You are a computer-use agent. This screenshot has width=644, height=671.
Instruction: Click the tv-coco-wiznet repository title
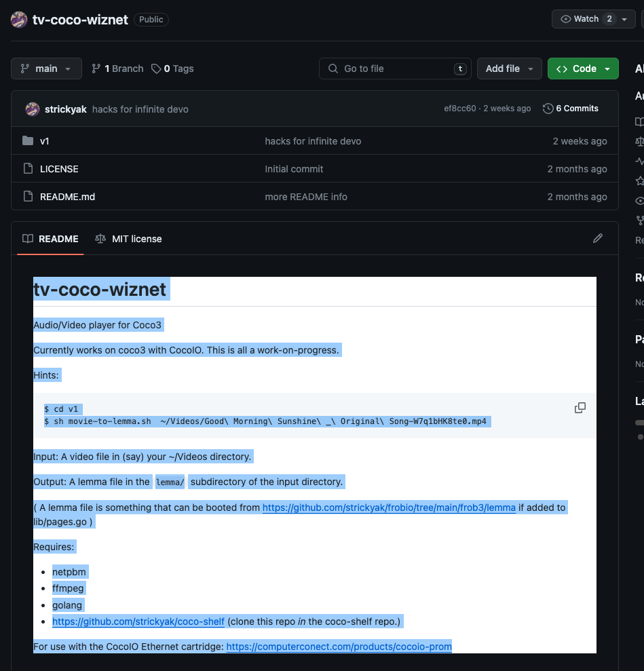pos(80,20)
